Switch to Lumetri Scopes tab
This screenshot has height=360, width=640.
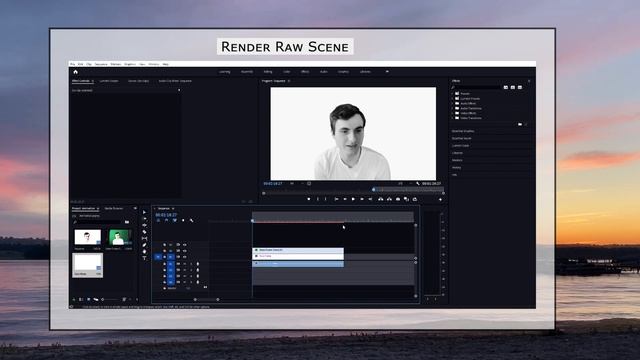click(109, 81)
